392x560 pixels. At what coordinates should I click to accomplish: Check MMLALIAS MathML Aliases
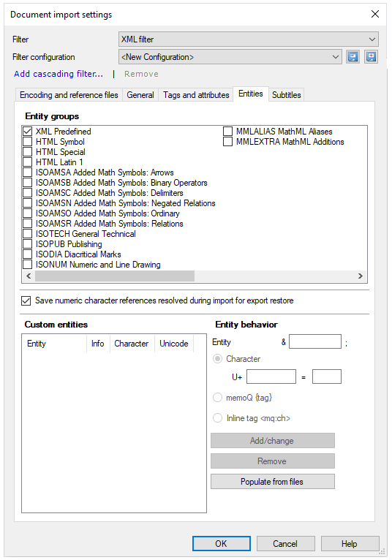[x=227, y=132]
